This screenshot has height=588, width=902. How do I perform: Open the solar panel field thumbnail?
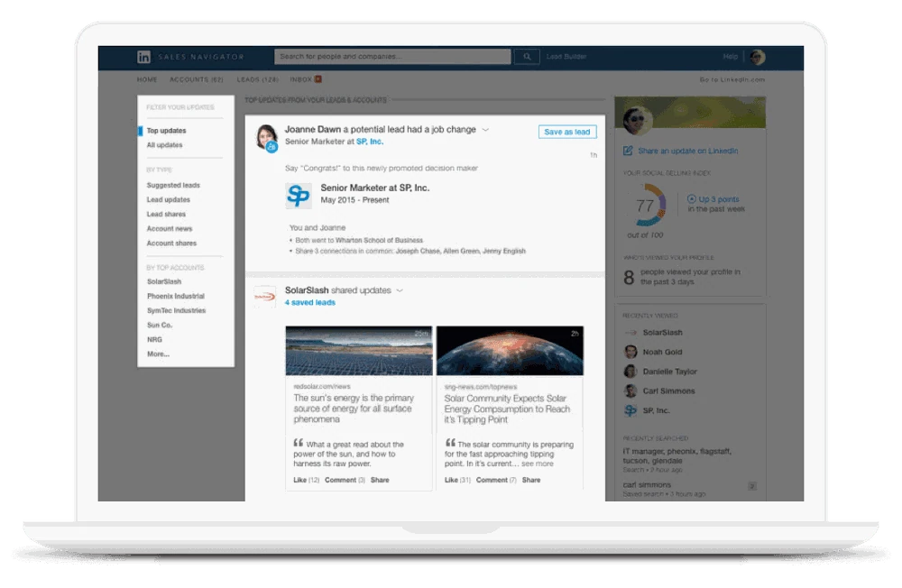(x=359, y=351)
